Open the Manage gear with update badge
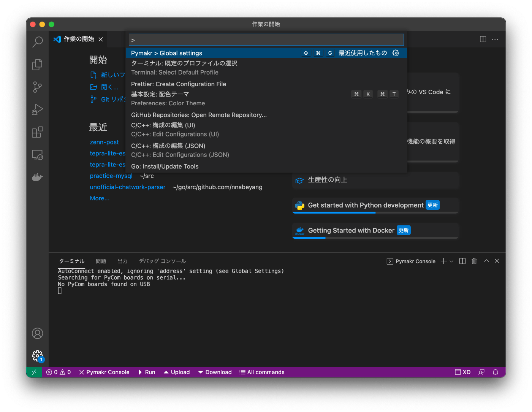This screenshot has height=412, width=532. pos(37,356)
